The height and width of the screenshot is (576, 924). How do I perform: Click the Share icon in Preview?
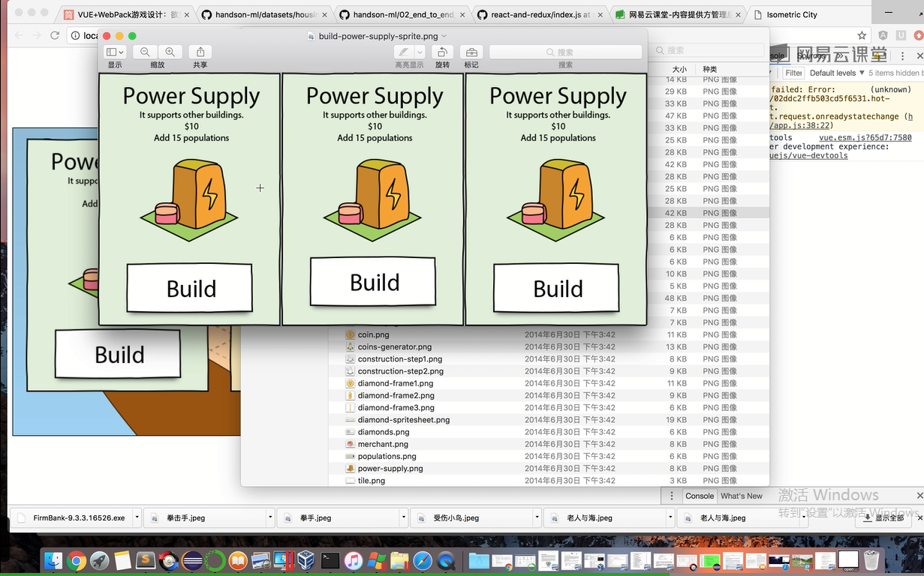click(x=200, y=52)
